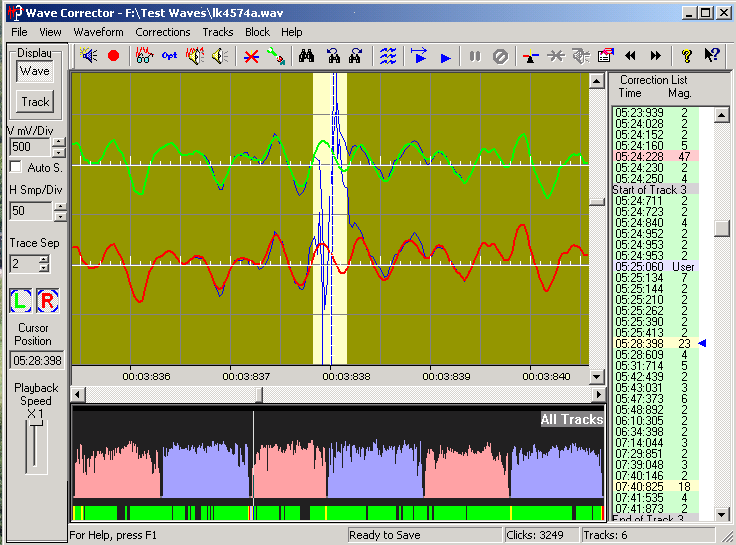This screenshot has width=736, height=545.
Task: Click the blue wavy lines filter icon
Action: click(388, 56)
